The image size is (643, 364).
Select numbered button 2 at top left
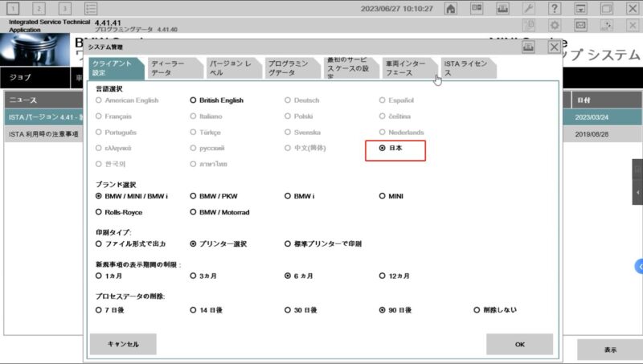(39, 9)
